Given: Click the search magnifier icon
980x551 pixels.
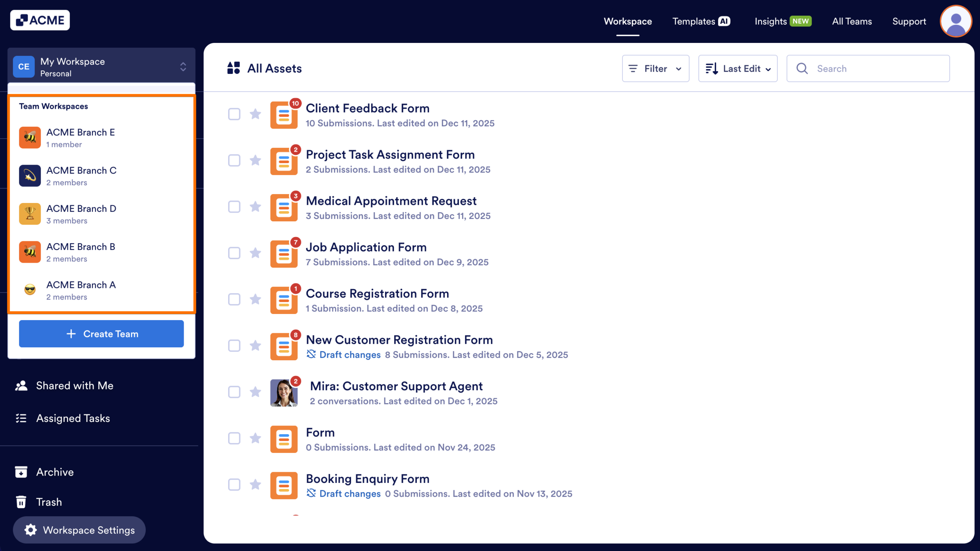Looking at the screenshot, I should (x=802, y=68).
